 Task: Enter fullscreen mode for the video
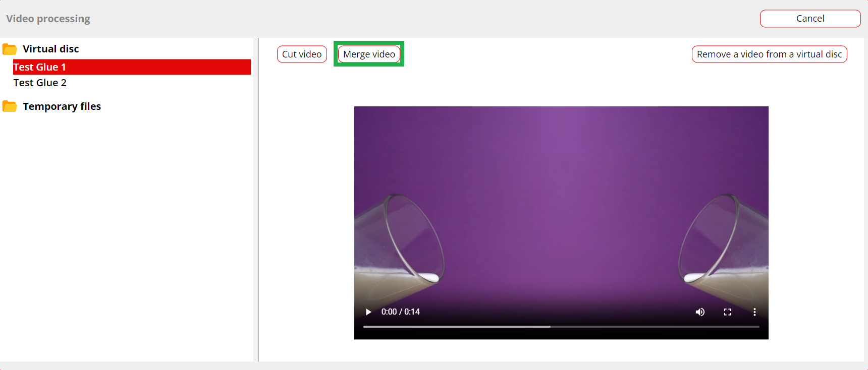click(727, 312)
